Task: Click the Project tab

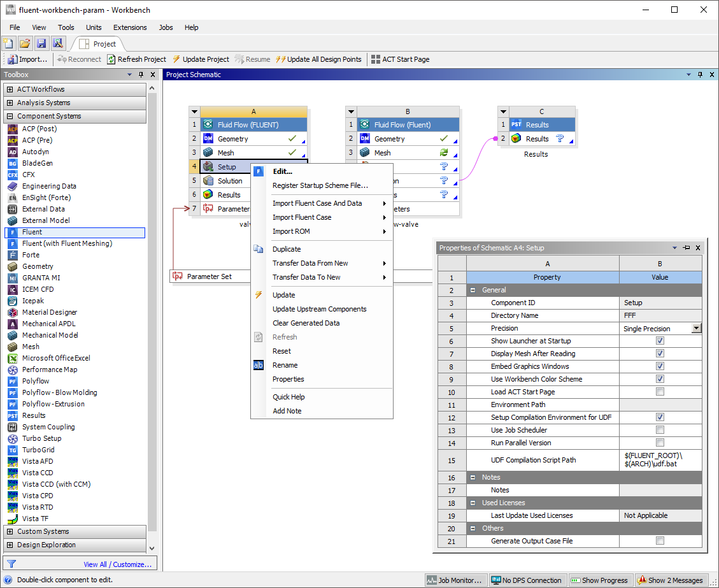Action: click(97, 44)
